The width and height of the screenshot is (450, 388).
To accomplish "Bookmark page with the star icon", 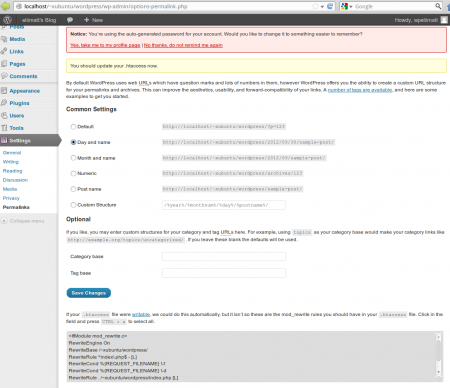I will click(x=315, y=6).
